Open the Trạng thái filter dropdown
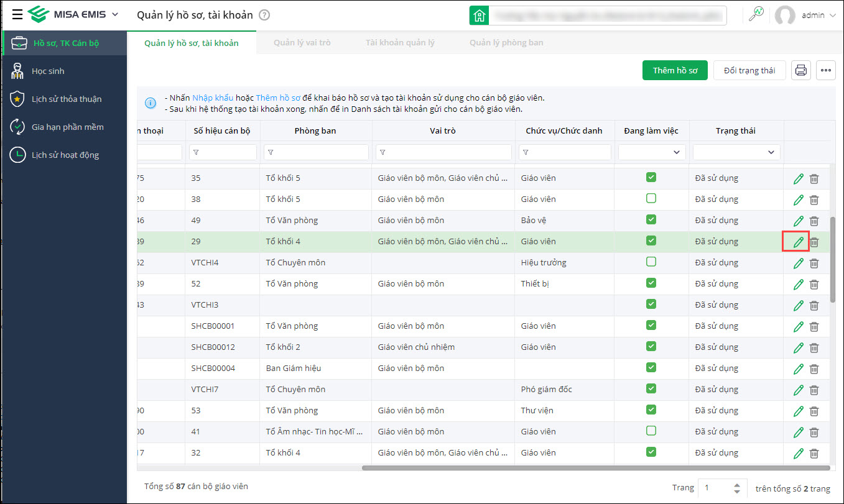The image size is (844, 504). click(736, 152)
